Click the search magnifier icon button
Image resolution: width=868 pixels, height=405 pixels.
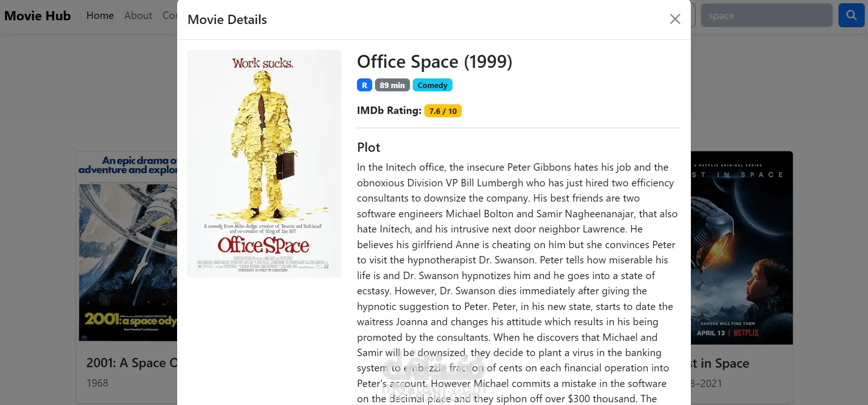851,15
